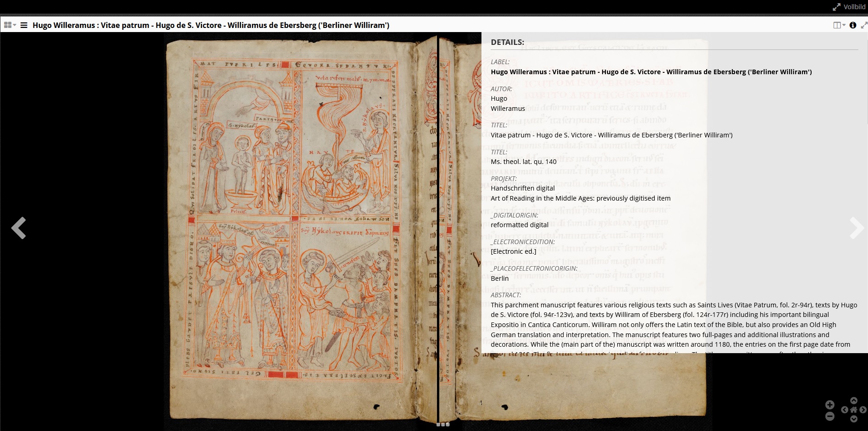Expand window to fullscreen via arrows icon

863,25
